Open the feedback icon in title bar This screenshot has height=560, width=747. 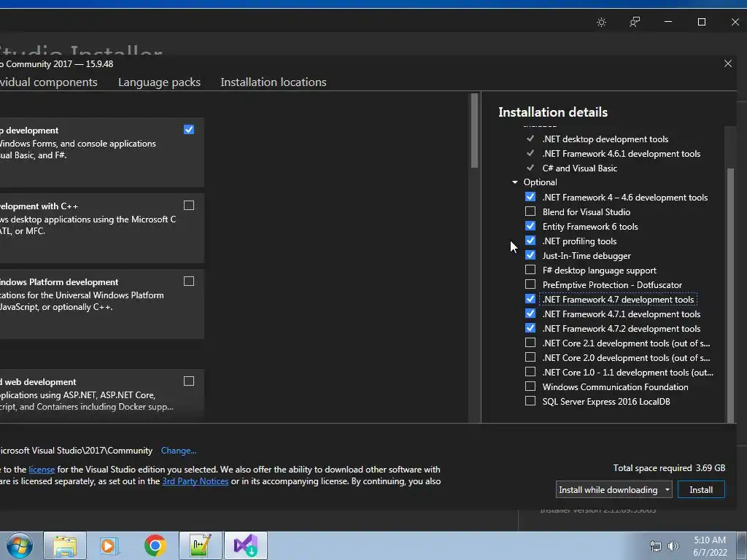pos(635,23)
